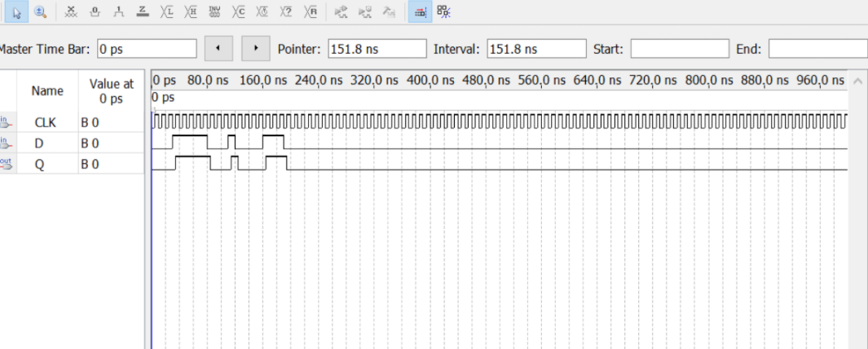The width and height of the screenshot is (868, 349).
Task: Apply weak low (L) value
Action: pos(166,11)
